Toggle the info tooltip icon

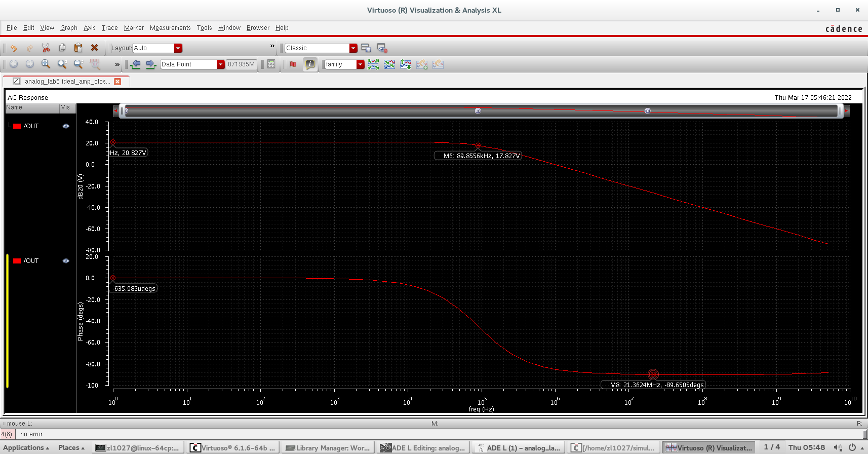click(310, 64)
